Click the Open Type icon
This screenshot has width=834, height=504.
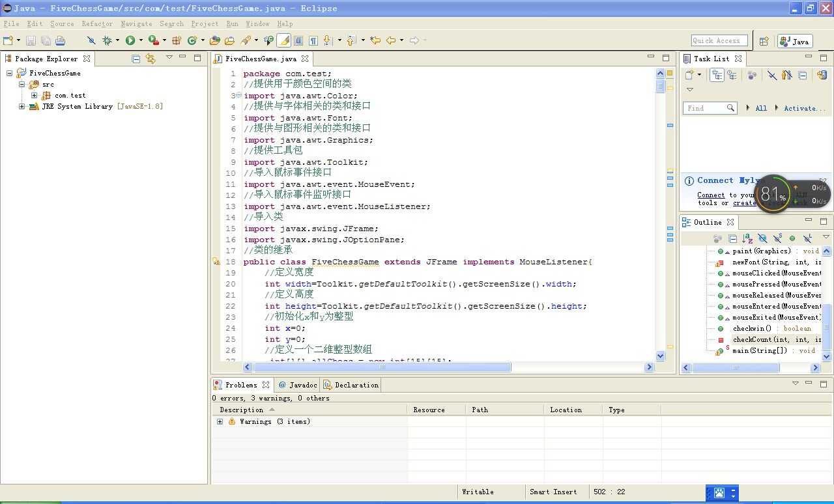214,40
